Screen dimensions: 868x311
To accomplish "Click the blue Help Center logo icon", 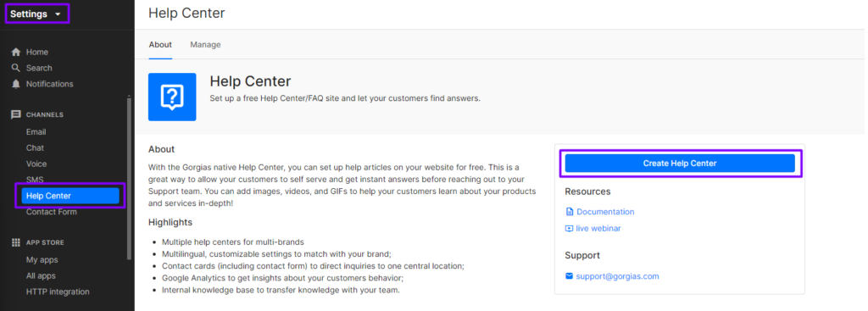I will click(172, 97).
